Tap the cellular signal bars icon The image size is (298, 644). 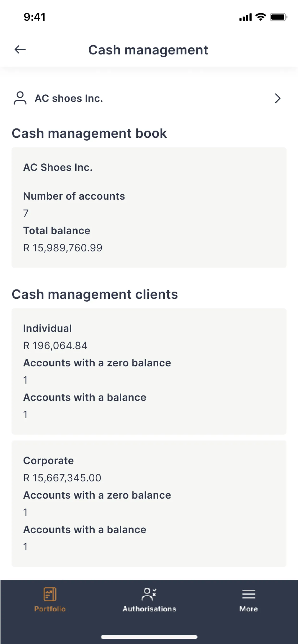(245, 17)
